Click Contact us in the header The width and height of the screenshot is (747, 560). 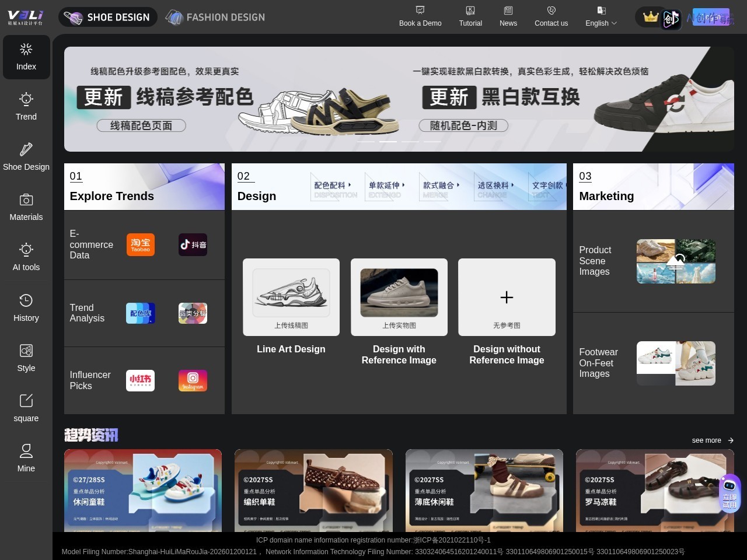pos(551,17)
